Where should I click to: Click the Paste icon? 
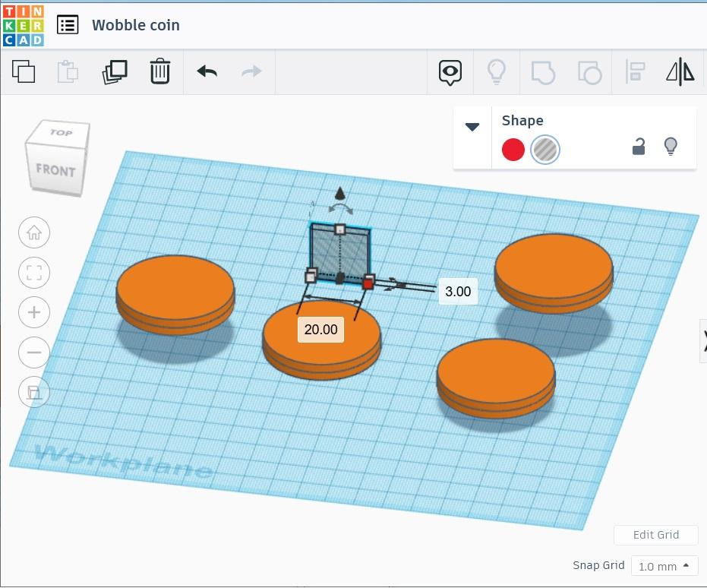tap(68, 71)
